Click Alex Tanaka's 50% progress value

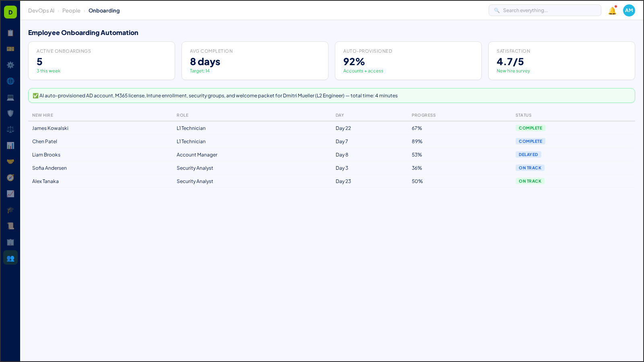417,181
